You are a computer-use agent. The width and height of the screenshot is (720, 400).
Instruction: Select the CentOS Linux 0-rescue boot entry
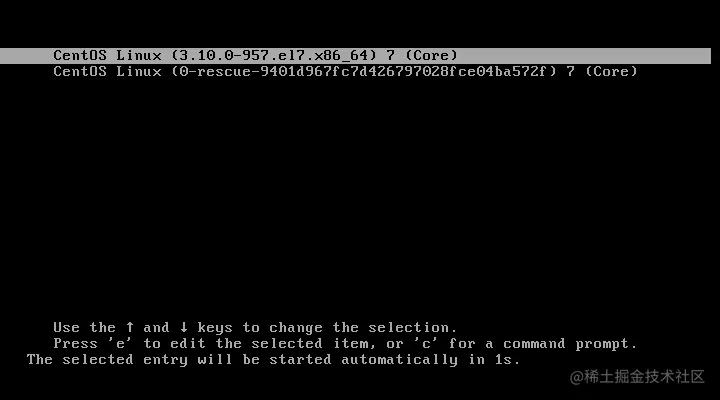tap(345, 72)
